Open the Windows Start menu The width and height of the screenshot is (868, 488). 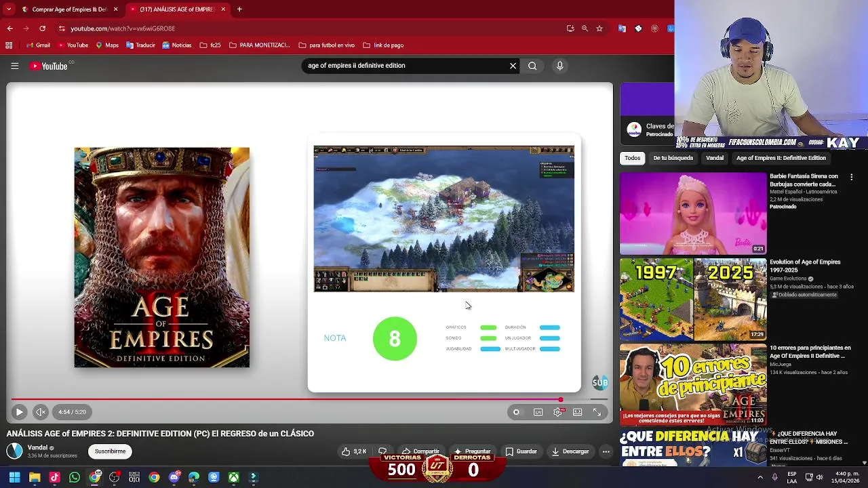click(x=14, y=478)
